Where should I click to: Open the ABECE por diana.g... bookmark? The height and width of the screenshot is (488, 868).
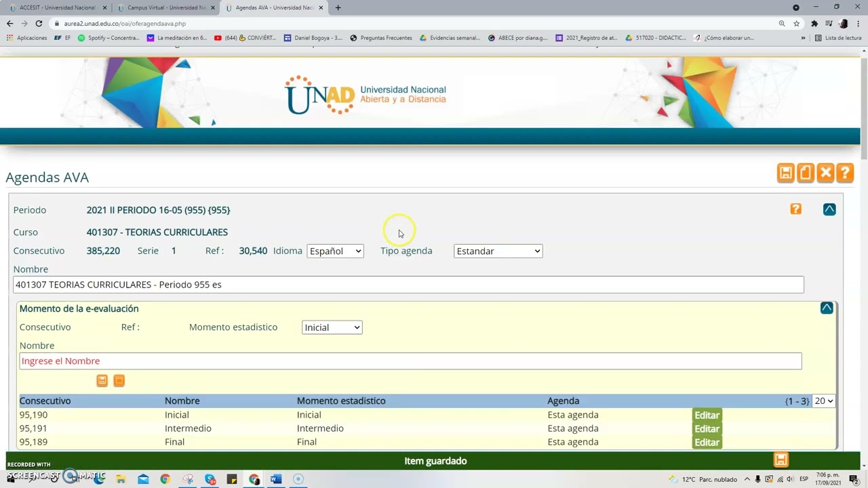tap(518, 38)
